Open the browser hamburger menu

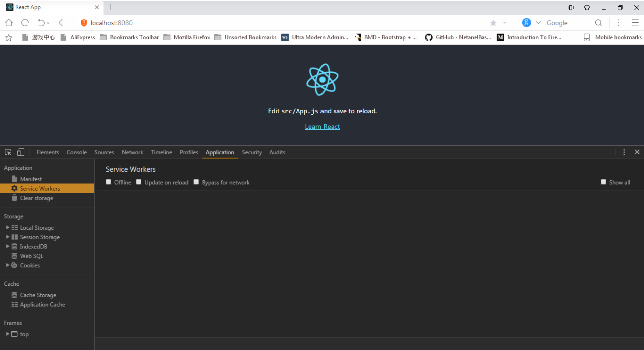635,23
